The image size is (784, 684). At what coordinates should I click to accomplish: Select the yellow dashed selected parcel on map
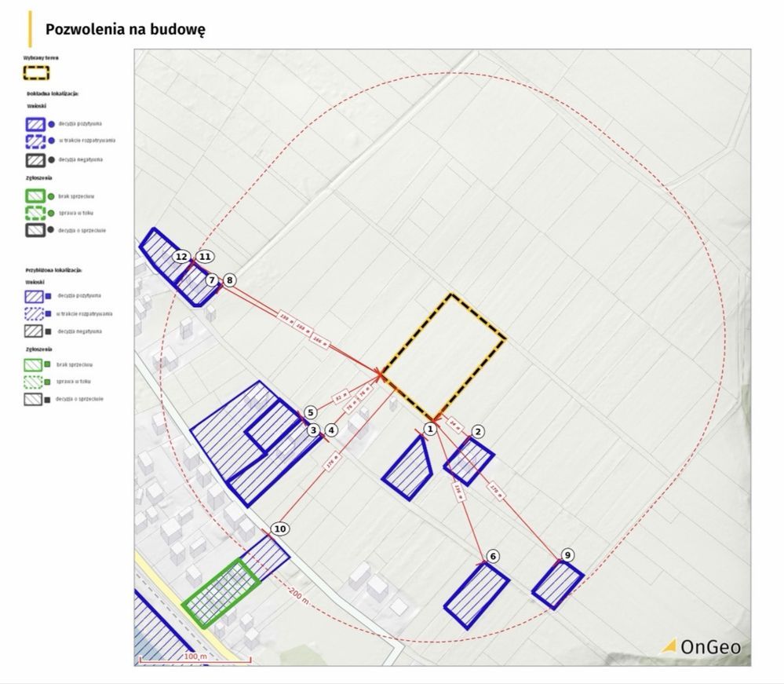pos(444,357)
